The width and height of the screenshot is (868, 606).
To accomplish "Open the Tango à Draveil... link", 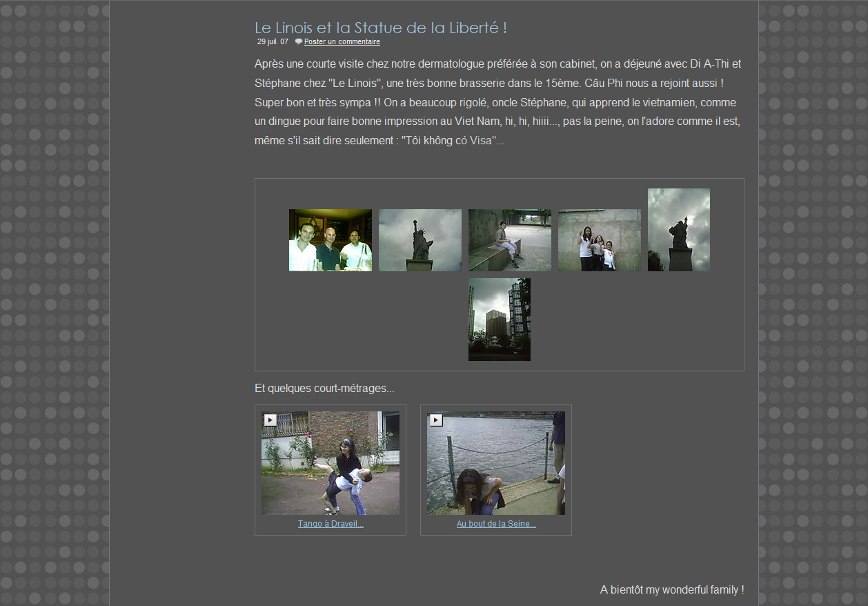I will pyautogui.click(x=331, y=524).
